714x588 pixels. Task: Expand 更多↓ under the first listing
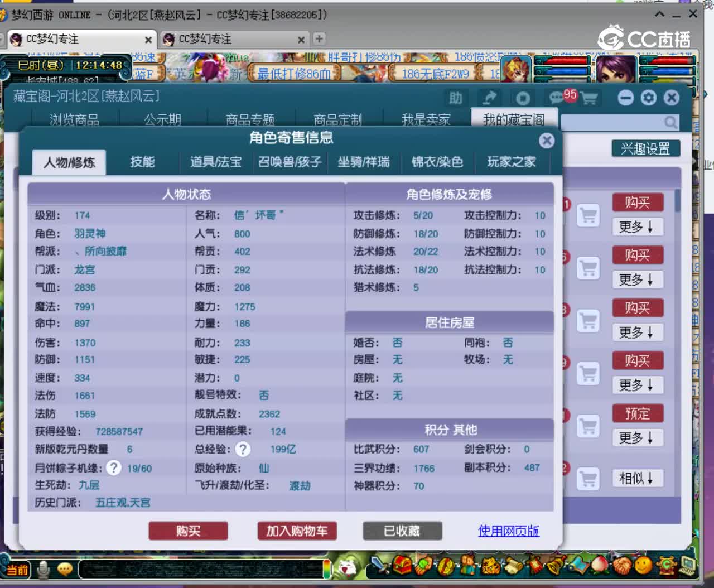638,226
